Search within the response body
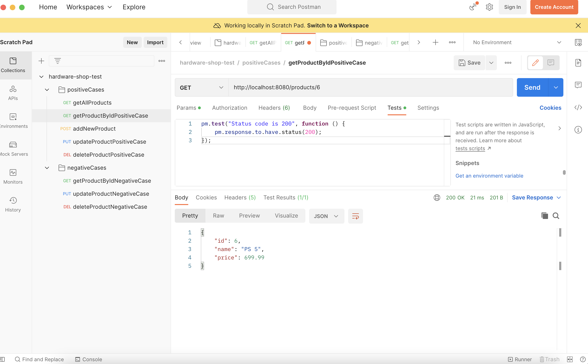 point(556,216)
